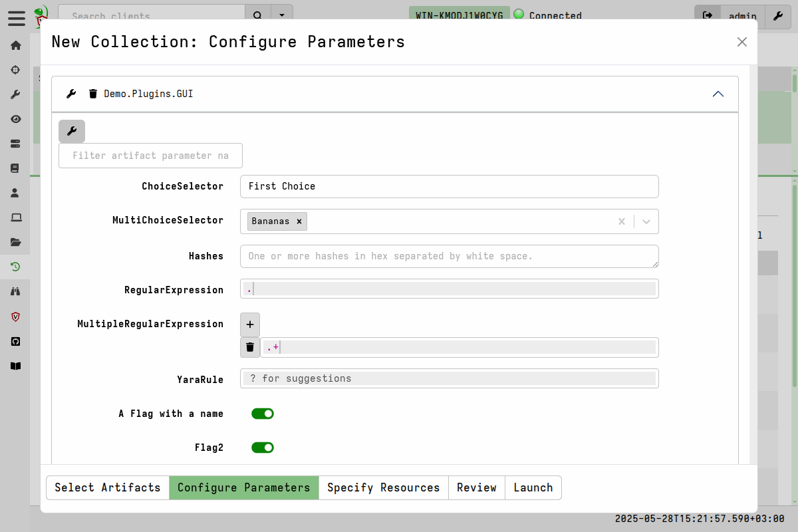Go to the Specify Resources step
The height and width of the screenshot is (532, 798).
(x=384, y=487)
